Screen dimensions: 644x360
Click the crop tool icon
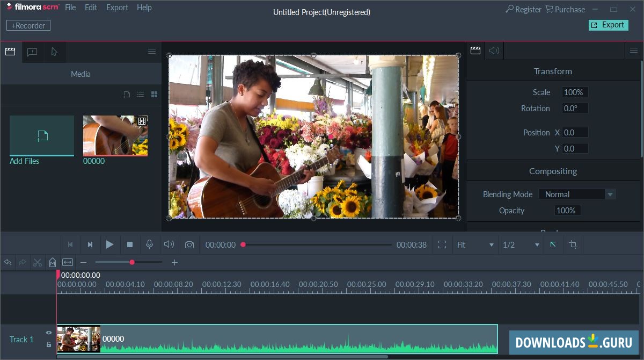pos(573,245)
